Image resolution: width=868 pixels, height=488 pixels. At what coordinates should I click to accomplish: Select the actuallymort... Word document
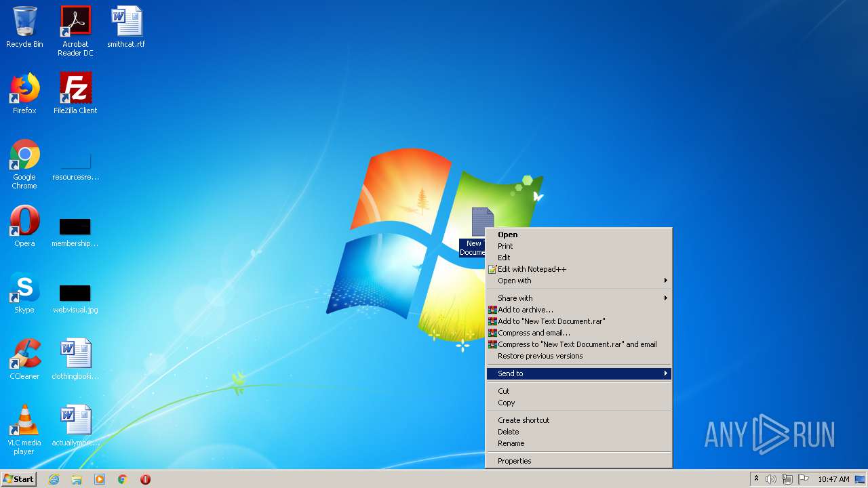coord(75,426)
